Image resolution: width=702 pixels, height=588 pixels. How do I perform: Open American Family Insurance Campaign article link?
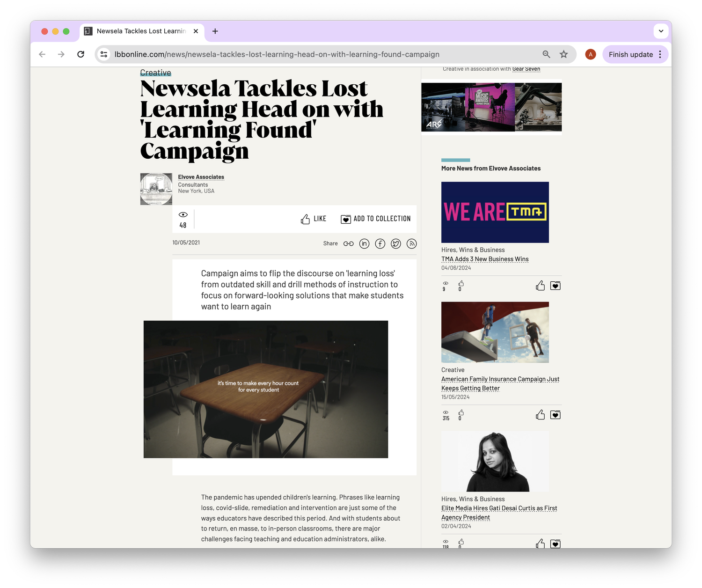[500, 383]
